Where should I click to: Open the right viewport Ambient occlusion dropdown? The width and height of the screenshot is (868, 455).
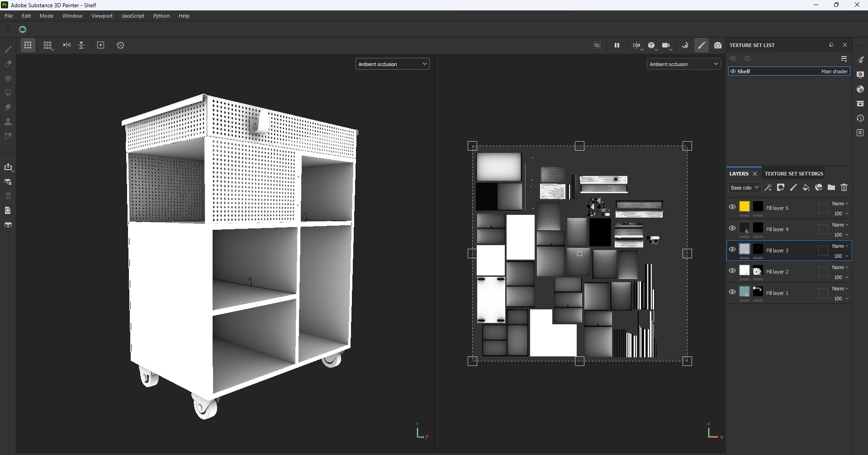pos(683,64)
